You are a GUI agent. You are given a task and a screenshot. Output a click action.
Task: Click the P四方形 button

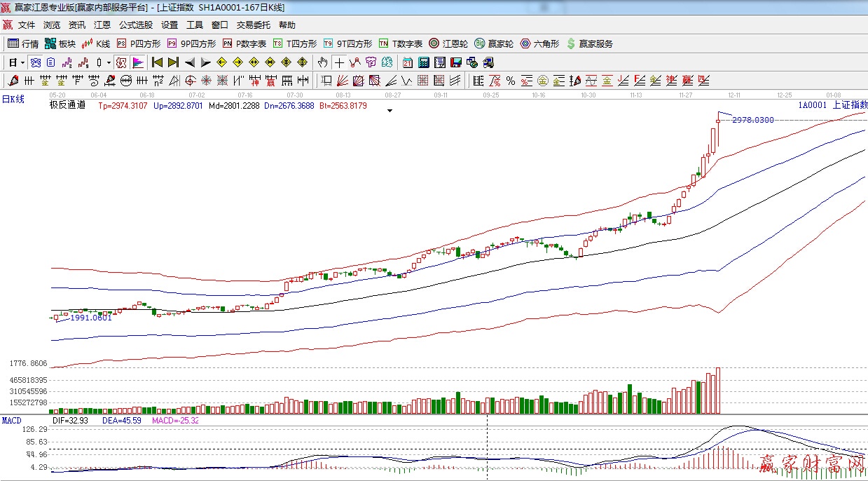(x=139, y=43)
